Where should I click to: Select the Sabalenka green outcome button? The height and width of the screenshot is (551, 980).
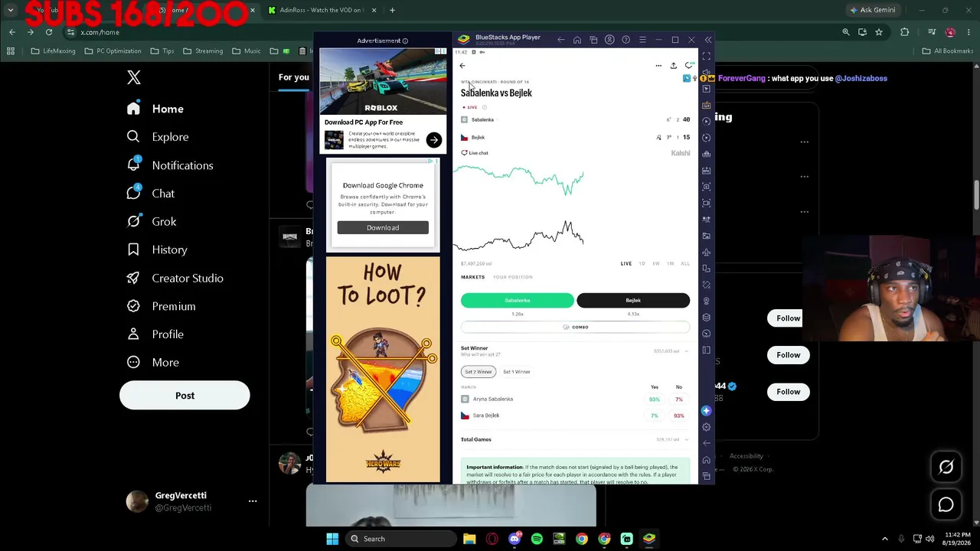click(x=517, y=300)
